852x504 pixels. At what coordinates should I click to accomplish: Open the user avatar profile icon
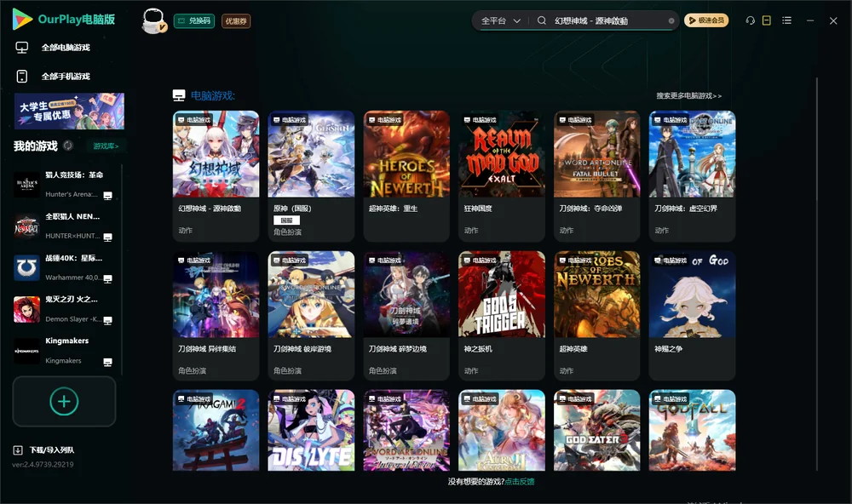153,20
